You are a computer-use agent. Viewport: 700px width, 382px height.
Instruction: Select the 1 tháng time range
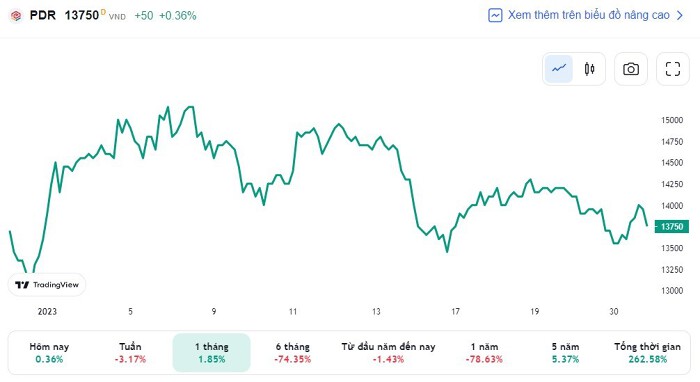[212, 353]
